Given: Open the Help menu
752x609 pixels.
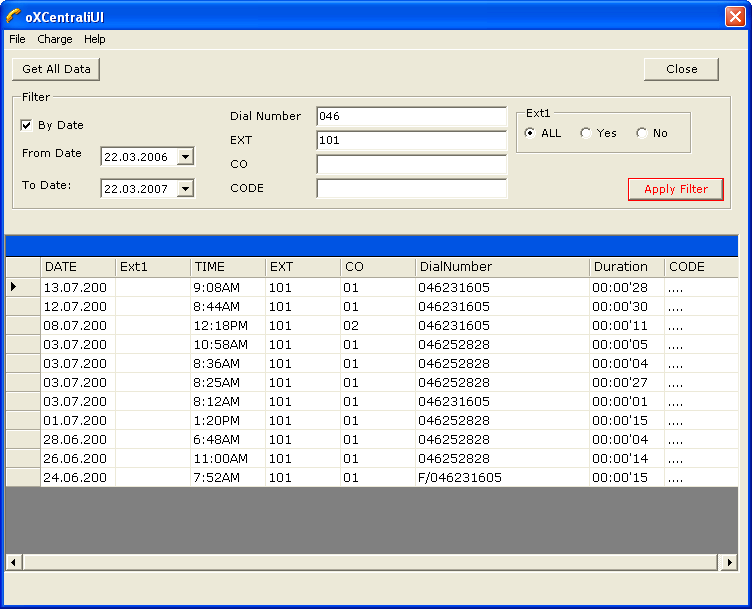Looking at the screenshot, I should pos(94,40).
